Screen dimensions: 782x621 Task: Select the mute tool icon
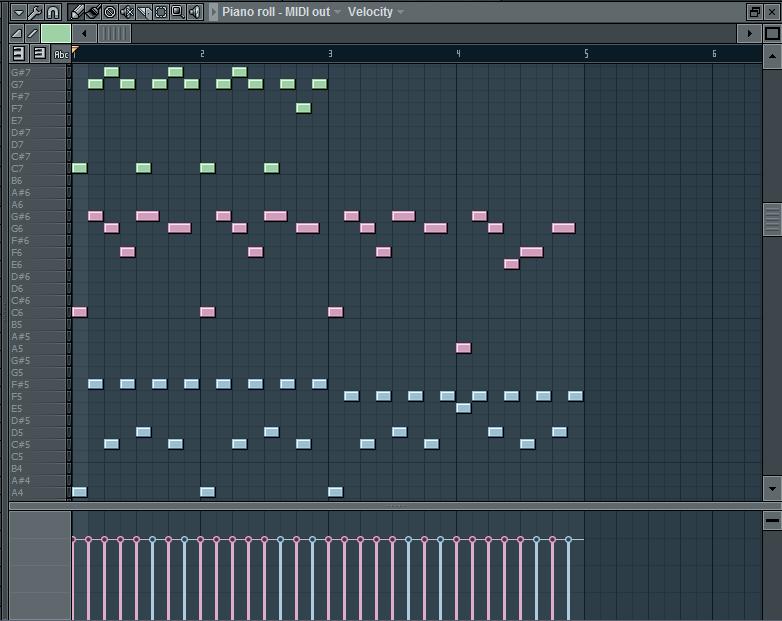point(127,12)
